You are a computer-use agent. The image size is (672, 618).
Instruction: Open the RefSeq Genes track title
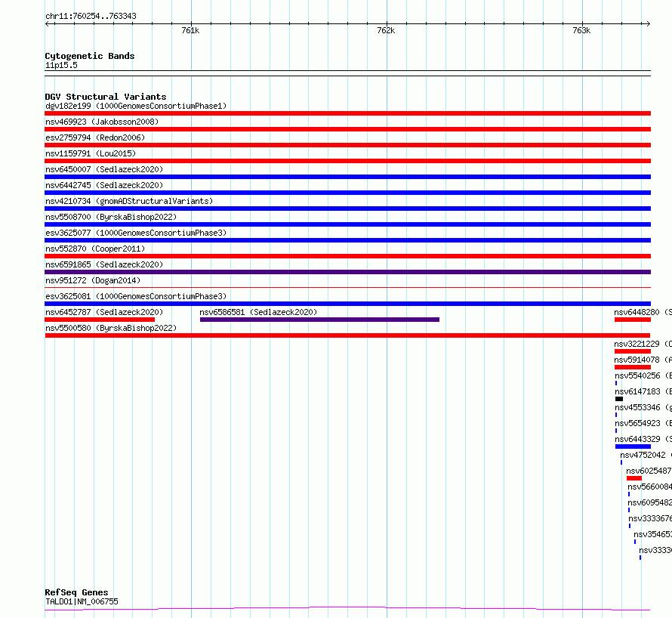pos(76,592)
